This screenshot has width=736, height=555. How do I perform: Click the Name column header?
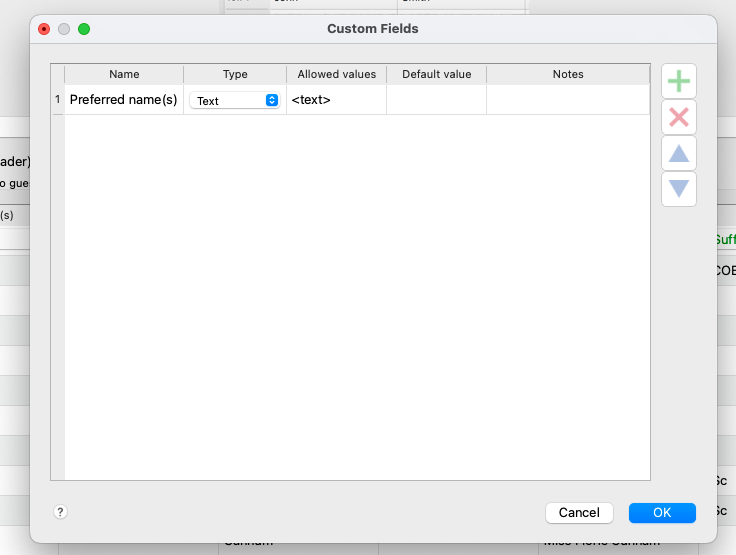124,74
